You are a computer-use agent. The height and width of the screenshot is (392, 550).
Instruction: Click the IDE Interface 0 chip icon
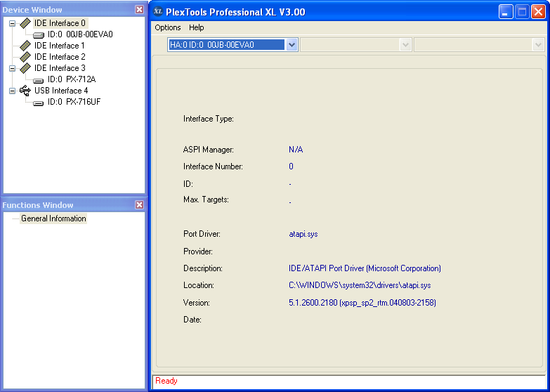coord(25,23)
